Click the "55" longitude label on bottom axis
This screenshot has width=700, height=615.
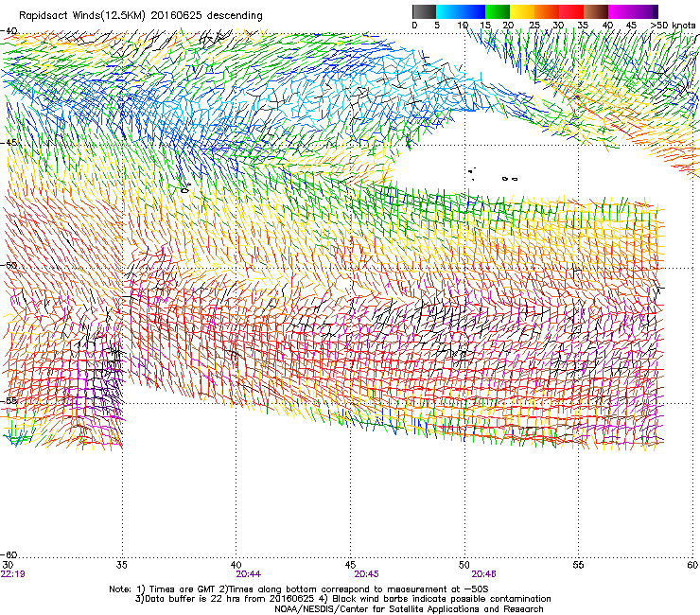pyautogui.click(x=578, y=565)
